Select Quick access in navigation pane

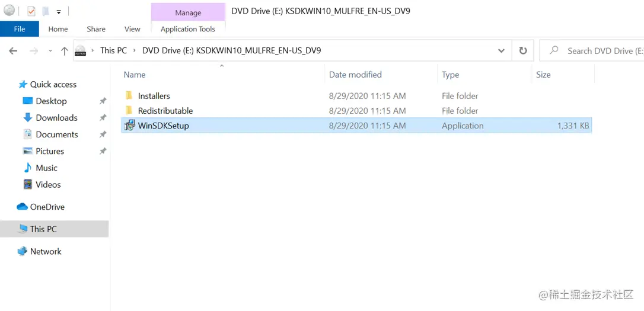tap(53, 84)
